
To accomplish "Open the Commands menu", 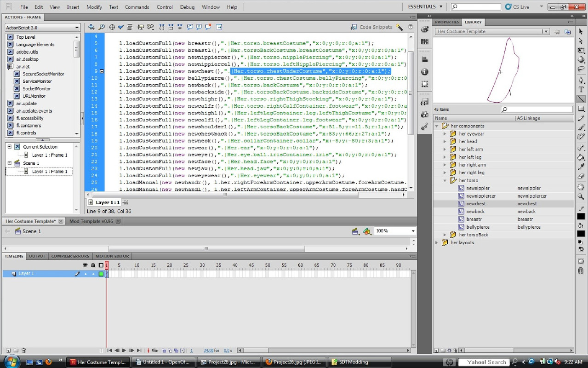I will (137, 7).
